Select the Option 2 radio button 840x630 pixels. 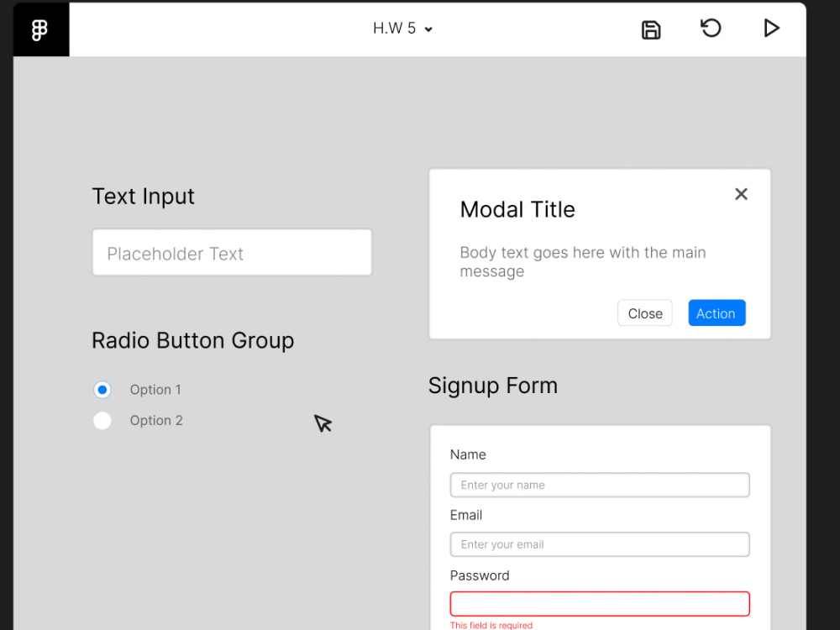(102, 421)
